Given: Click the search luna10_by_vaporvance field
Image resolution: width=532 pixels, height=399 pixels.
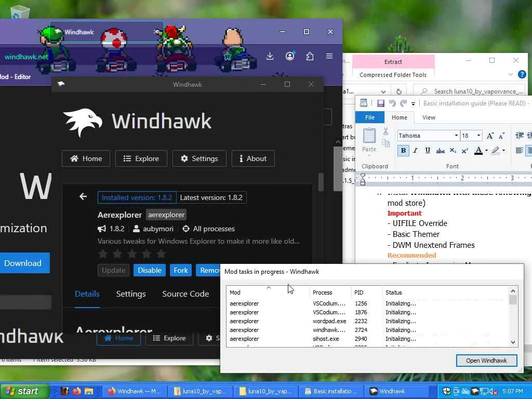Looking at the screenshot, I should pos(470,91).
